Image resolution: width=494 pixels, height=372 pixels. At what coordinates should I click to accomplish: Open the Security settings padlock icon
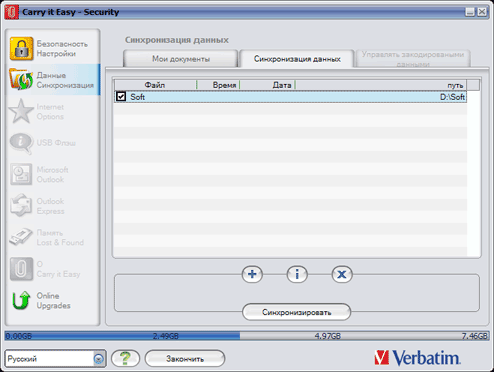pos(21,49)
